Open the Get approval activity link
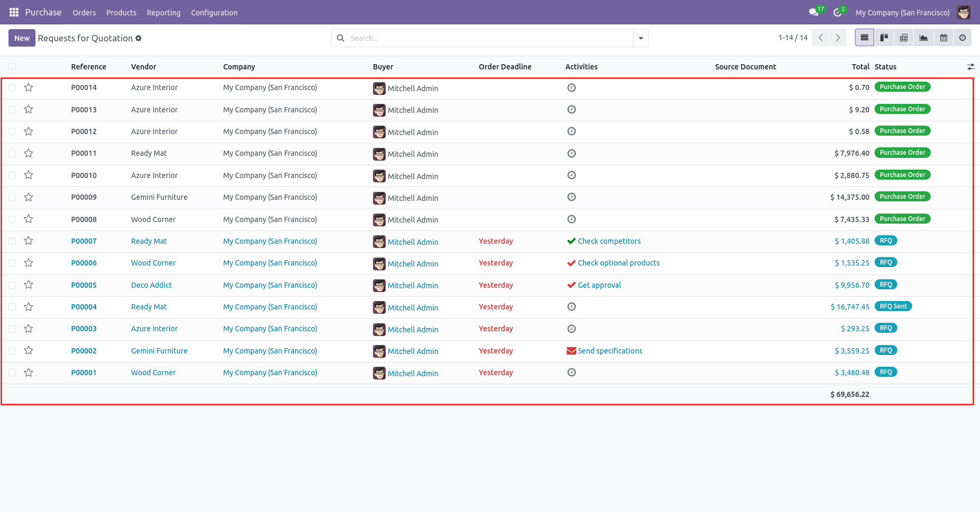This screenshot has height=513, width=980. (599, 285)
